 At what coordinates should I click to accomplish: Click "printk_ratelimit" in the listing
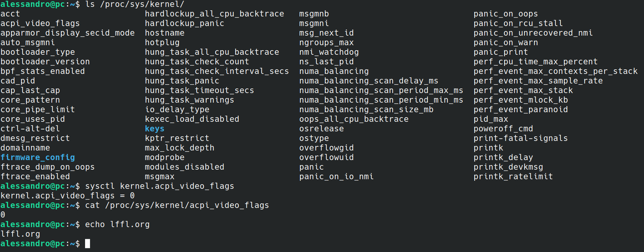[513, 177]
